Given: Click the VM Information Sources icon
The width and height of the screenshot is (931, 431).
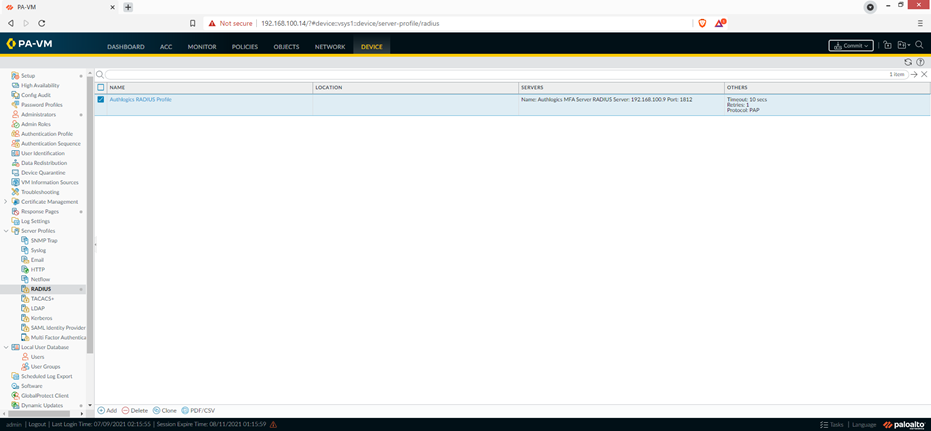Looking at the screenshot, I should (15, 182).
